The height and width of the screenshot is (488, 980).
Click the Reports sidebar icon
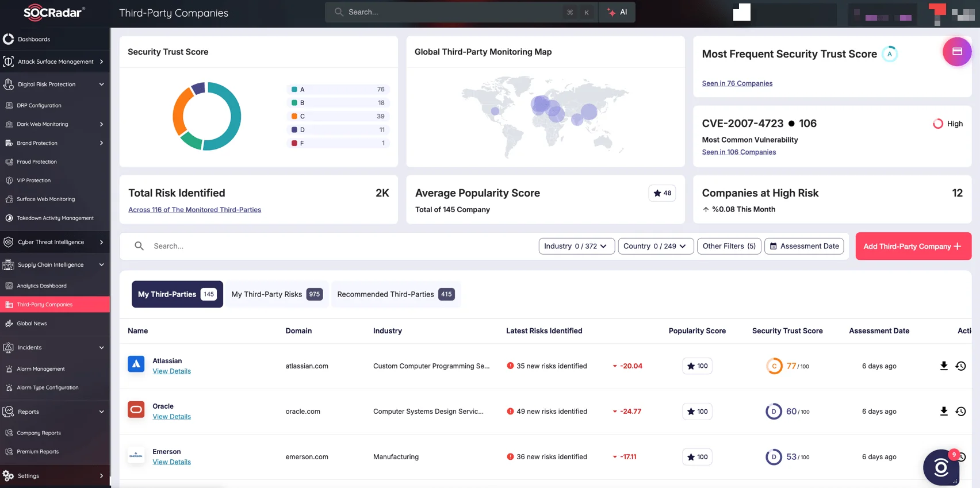pyautogui.click(x=8, y=412)
